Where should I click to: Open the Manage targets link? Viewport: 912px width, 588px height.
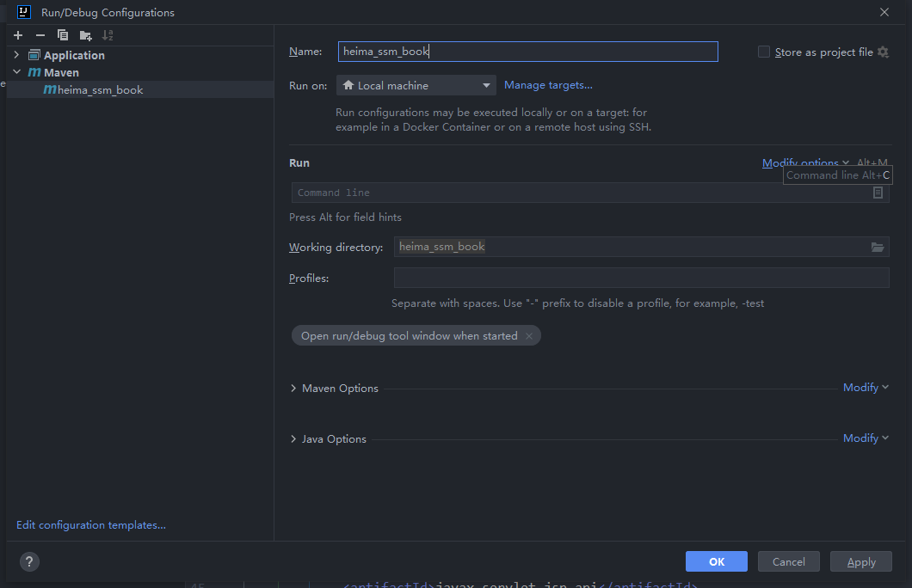(x=548, y=85)
